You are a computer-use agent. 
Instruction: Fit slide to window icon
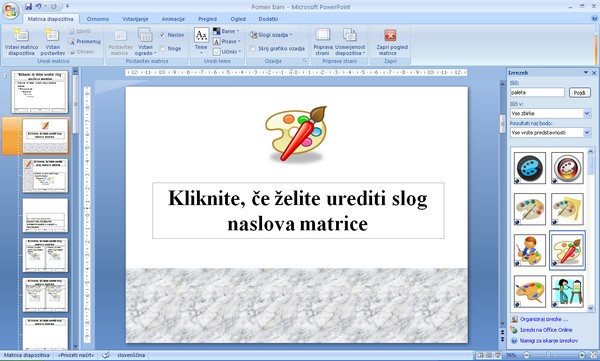[593, 355]
